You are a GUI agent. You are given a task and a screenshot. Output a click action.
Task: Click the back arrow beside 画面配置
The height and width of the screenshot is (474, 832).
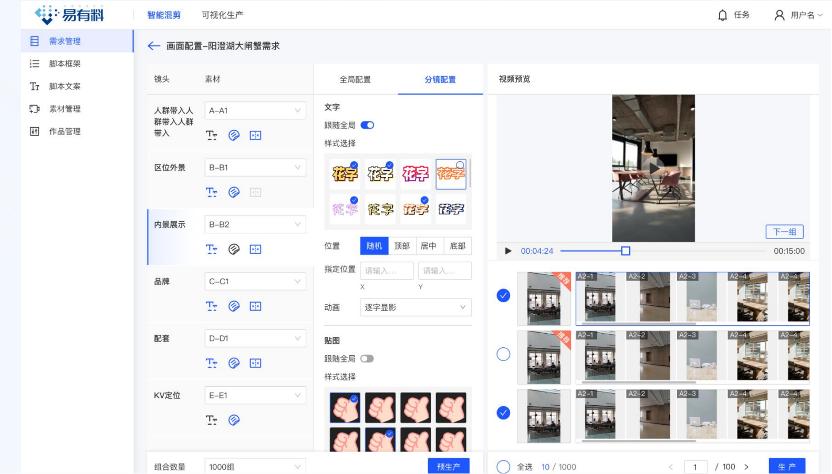click(153, 46)
